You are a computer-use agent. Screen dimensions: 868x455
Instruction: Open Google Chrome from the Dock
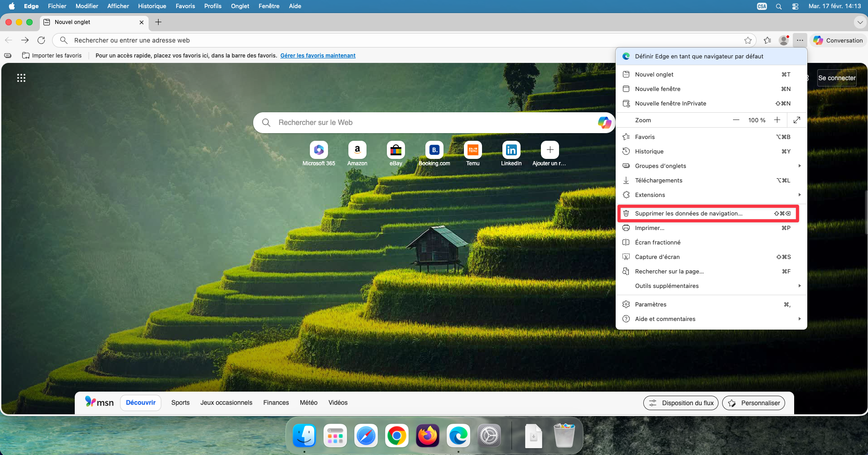click(397, 436)
